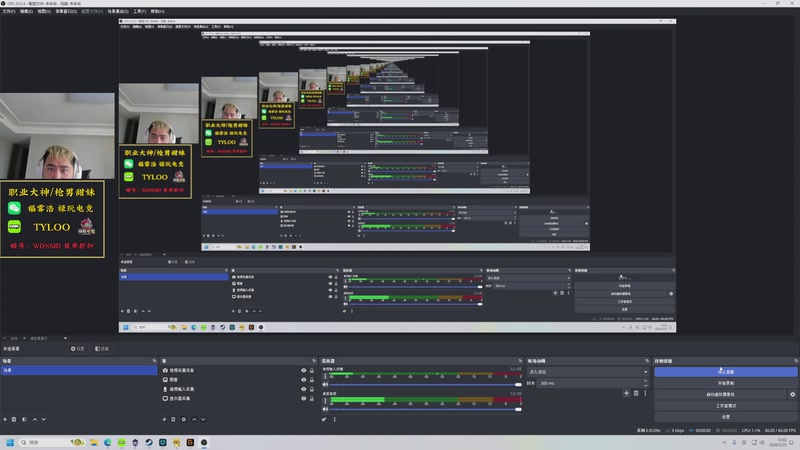This screenshot has height=450, width=800.
Task: Toggle visibility of video capture device source
Action: 304,370
